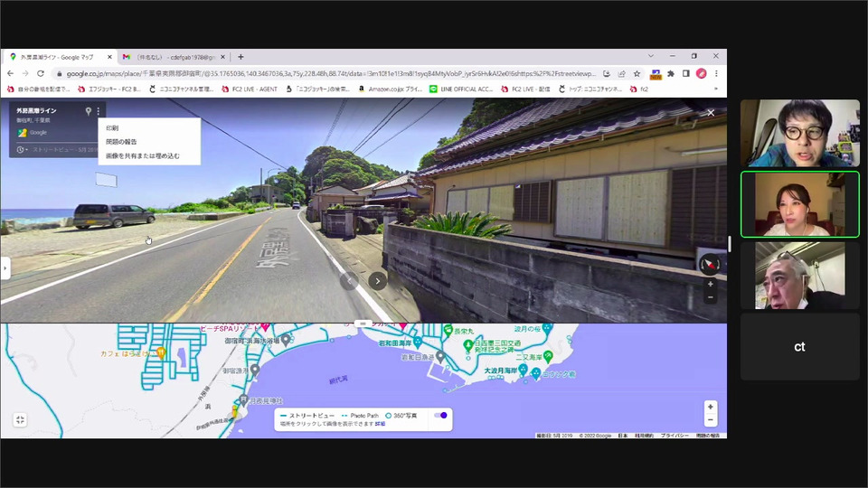Zoom out the bottom map

(x=711, y=420)
